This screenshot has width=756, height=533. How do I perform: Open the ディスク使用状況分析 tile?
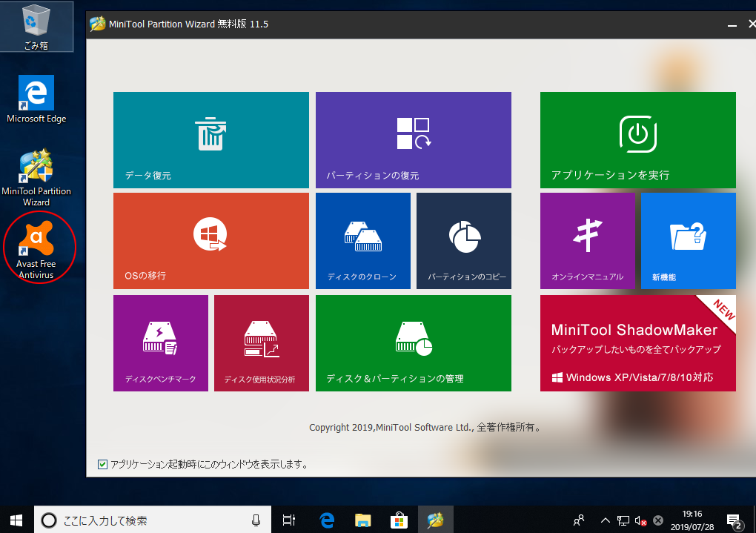pyautogui.click(x=261, y=342)
